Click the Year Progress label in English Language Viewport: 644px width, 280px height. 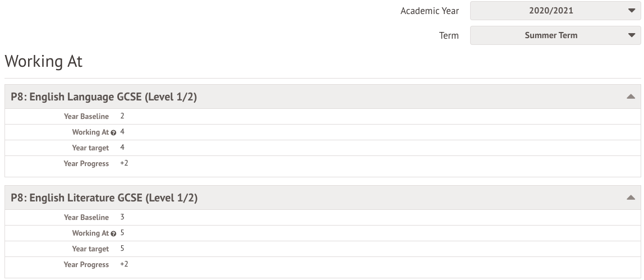point(86,163)
